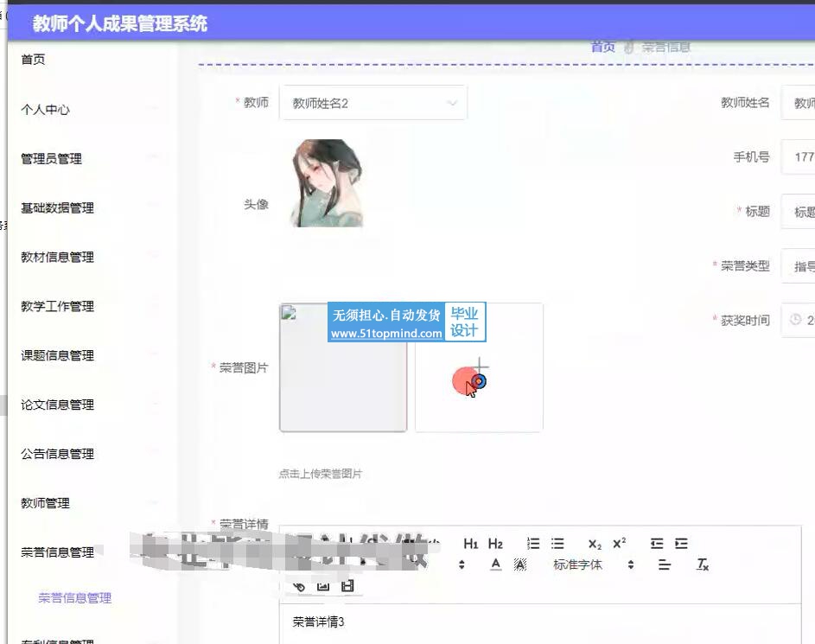Insert an image into editor
The height and width of the screenshot is (644, 815).
[323, 586]
